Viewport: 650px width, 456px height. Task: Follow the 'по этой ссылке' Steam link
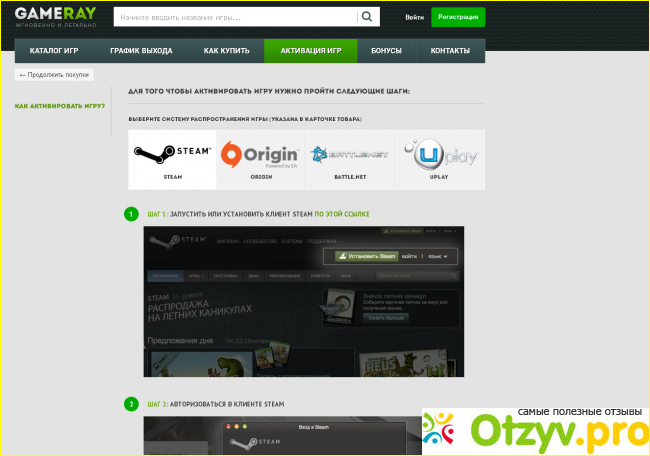(342, 214)
